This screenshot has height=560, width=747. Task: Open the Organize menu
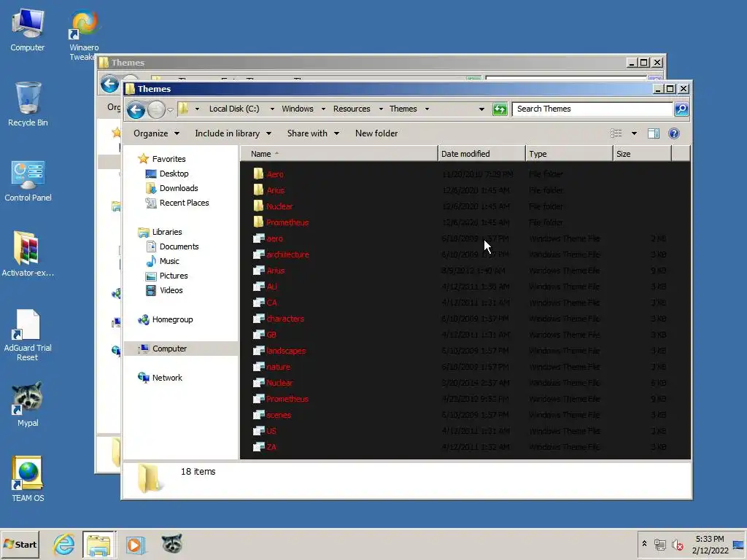click(156, 133)
